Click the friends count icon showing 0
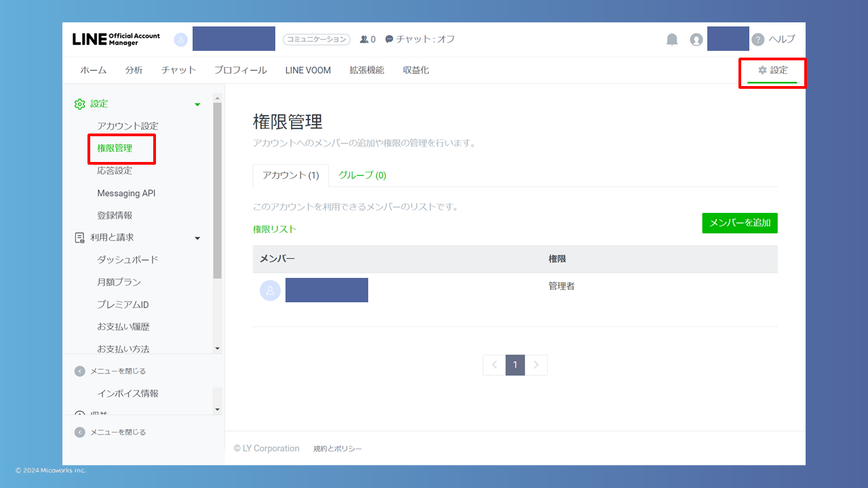 (x=364, y=39)
